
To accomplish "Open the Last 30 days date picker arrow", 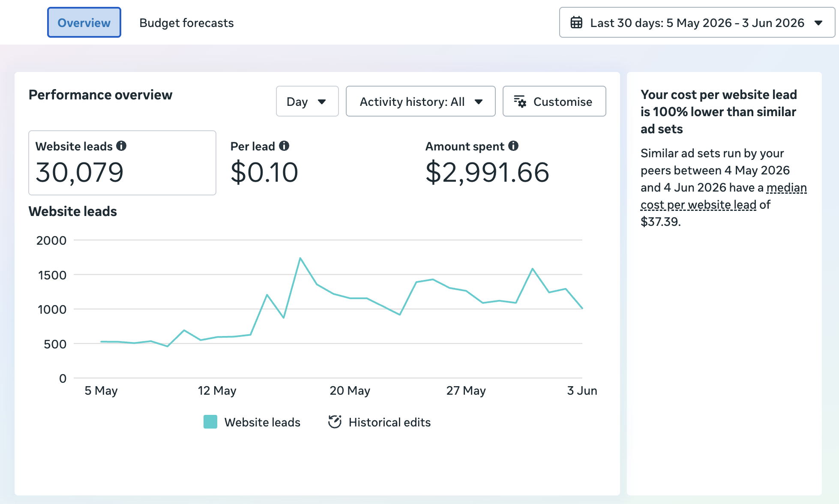I will click(x=818, y=23).
